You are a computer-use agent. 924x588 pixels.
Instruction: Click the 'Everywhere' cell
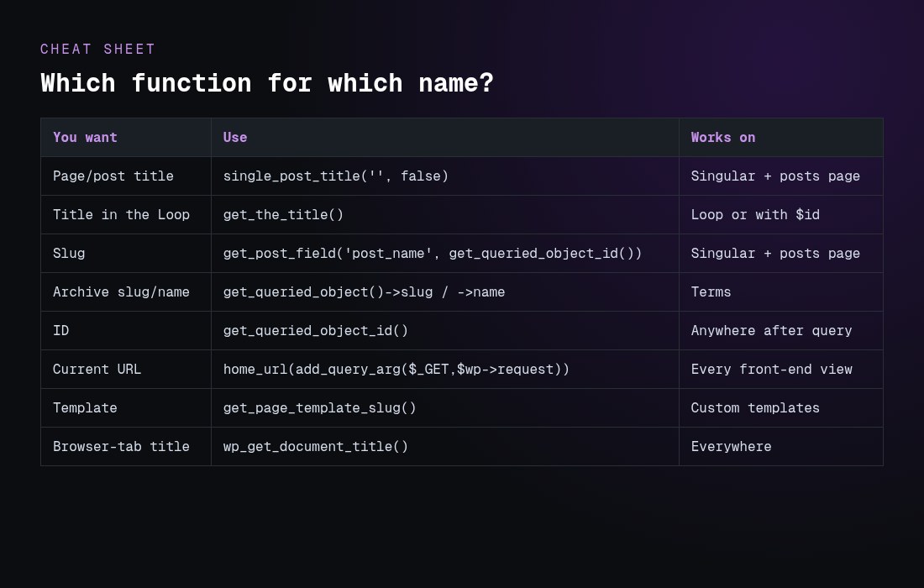(x=781, y=447)
